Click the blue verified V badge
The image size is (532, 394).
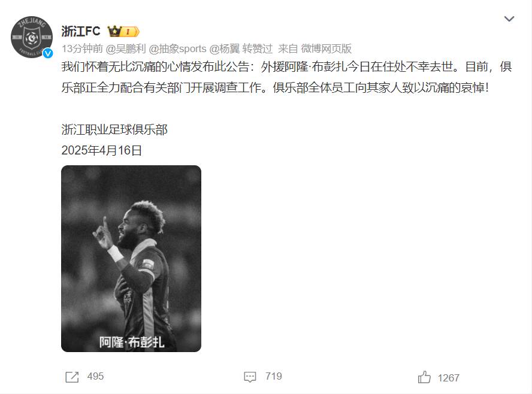(48, 53)
